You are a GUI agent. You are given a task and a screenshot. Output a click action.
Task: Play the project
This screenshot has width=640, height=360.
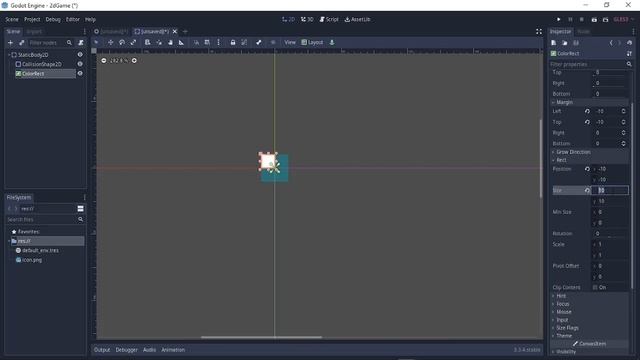pos(558,19)
